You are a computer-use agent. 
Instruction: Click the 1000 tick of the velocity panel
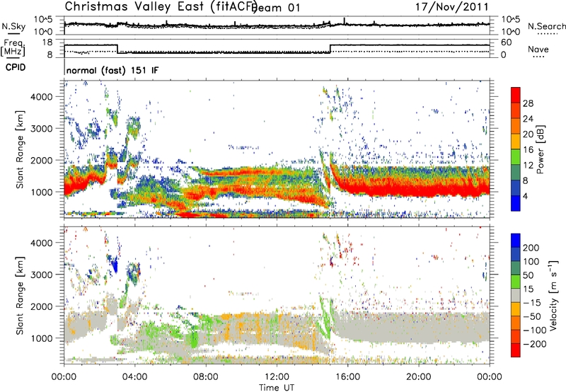[41, 338]
